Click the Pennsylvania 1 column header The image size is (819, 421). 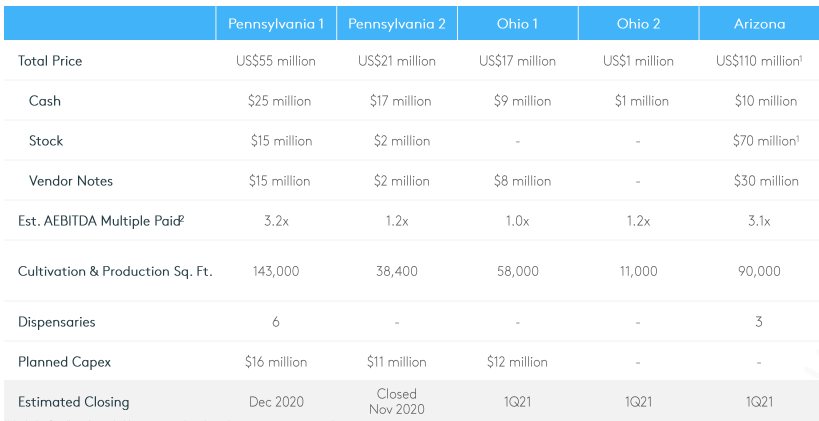(275, 21)
